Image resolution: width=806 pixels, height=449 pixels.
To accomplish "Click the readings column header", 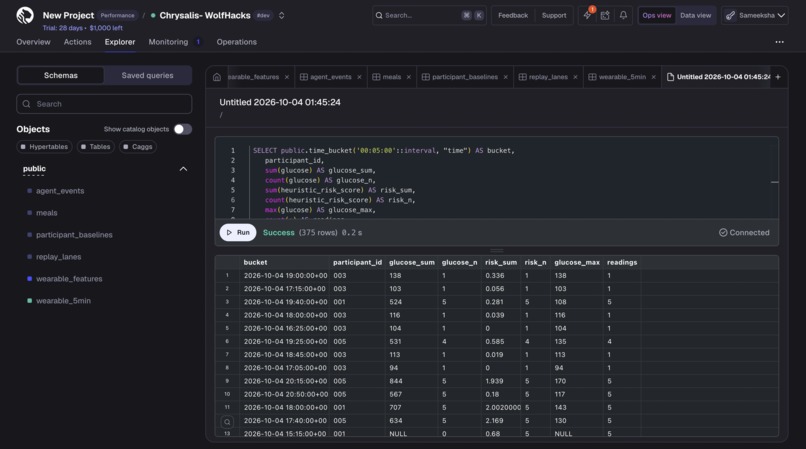I will coord(622,262).
